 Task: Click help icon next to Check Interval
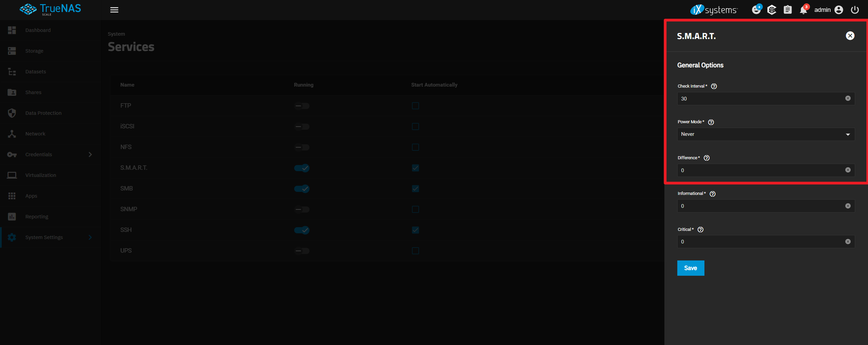pyautogui.click(x=714, y=86)
